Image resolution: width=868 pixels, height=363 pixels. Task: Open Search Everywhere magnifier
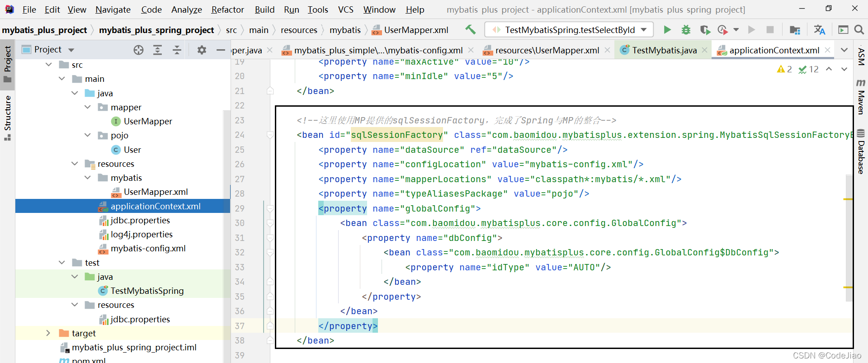point(859,30)
